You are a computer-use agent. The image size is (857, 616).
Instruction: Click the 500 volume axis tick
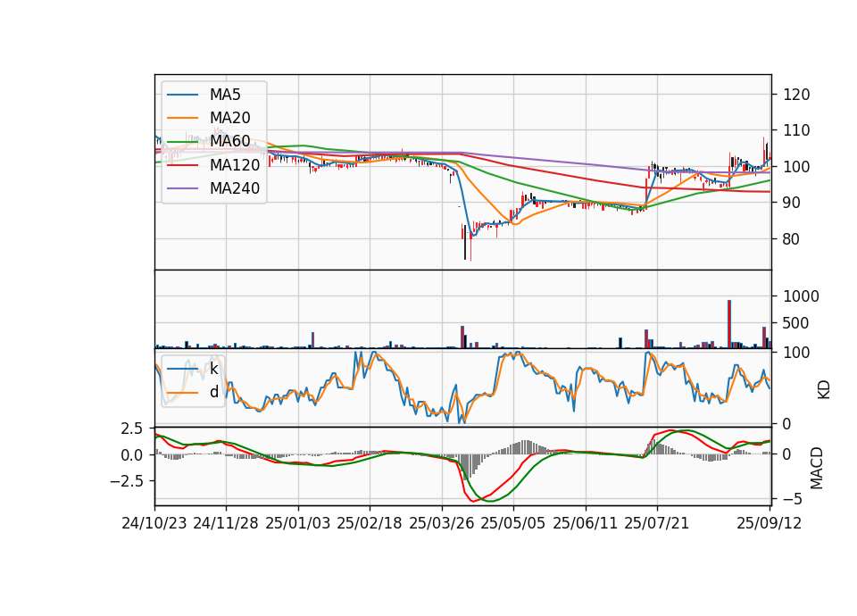point(796,323)
